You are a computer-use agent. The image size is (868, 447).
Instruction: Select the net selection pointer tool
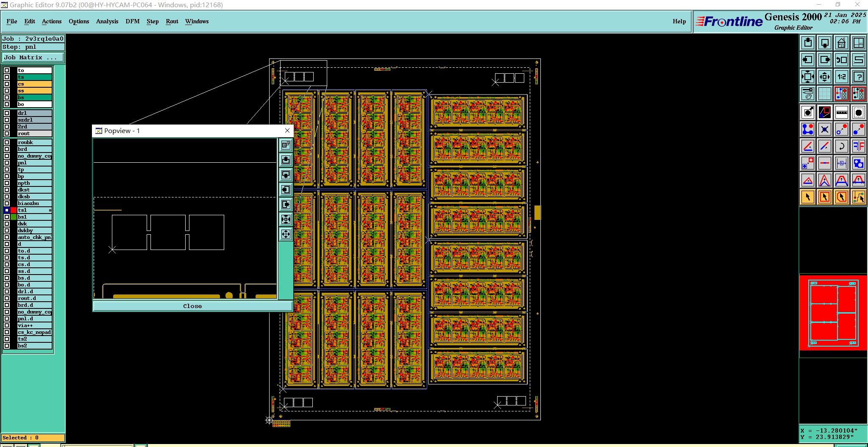(859, 197)
